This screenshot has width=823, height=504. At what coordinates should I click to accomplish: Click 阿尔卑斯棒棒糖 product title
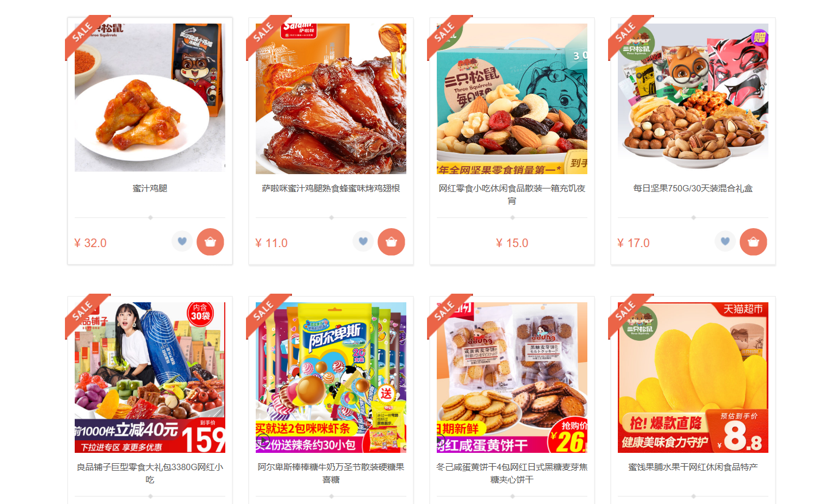click(331, 473)
